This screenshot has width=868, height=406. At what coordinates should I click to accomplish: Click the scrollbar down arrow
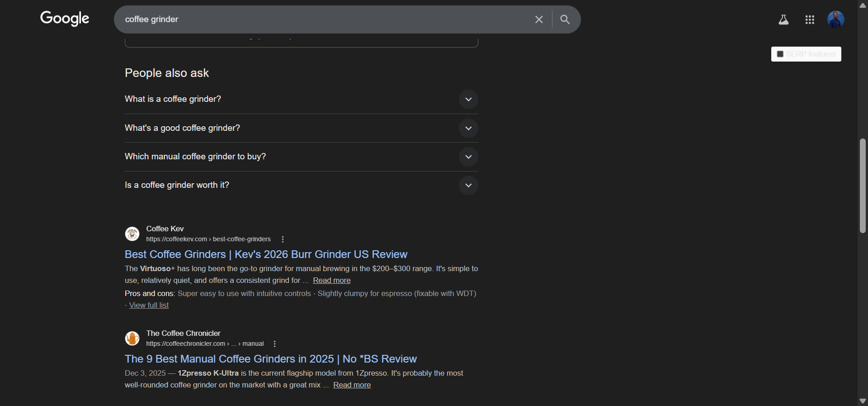click(863, 401)
